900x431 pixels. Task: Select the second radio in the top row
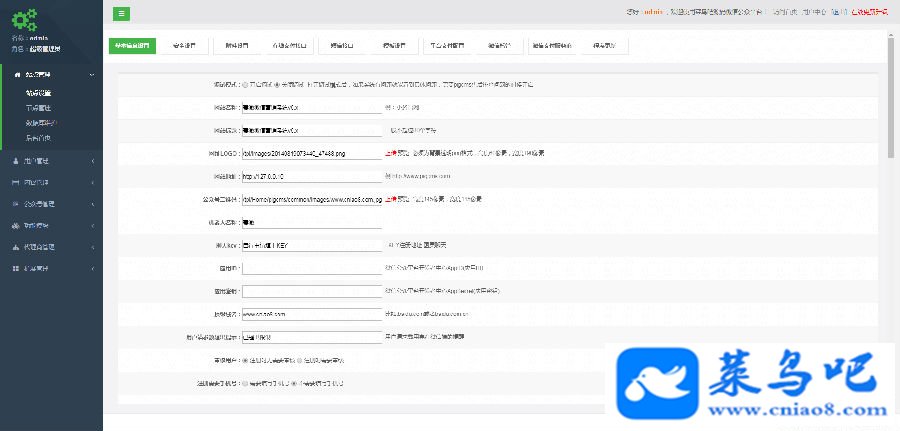point(277,84)
